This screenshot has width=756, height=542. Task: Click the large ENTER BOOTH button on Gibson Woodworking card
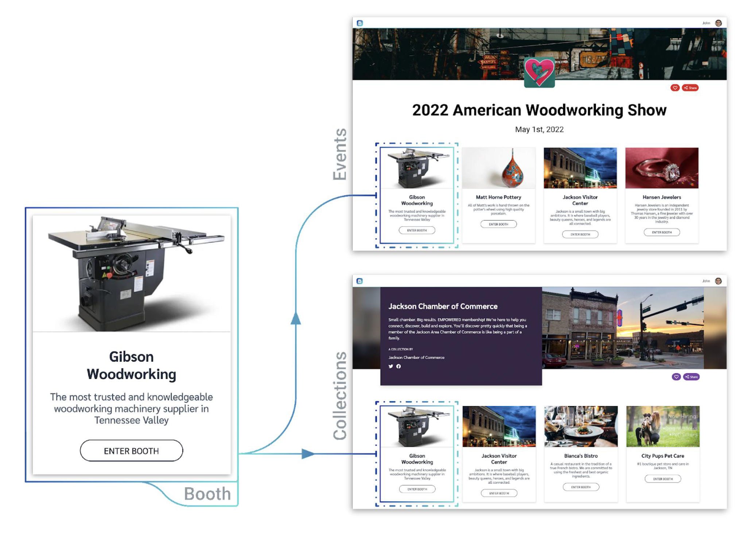131,451
